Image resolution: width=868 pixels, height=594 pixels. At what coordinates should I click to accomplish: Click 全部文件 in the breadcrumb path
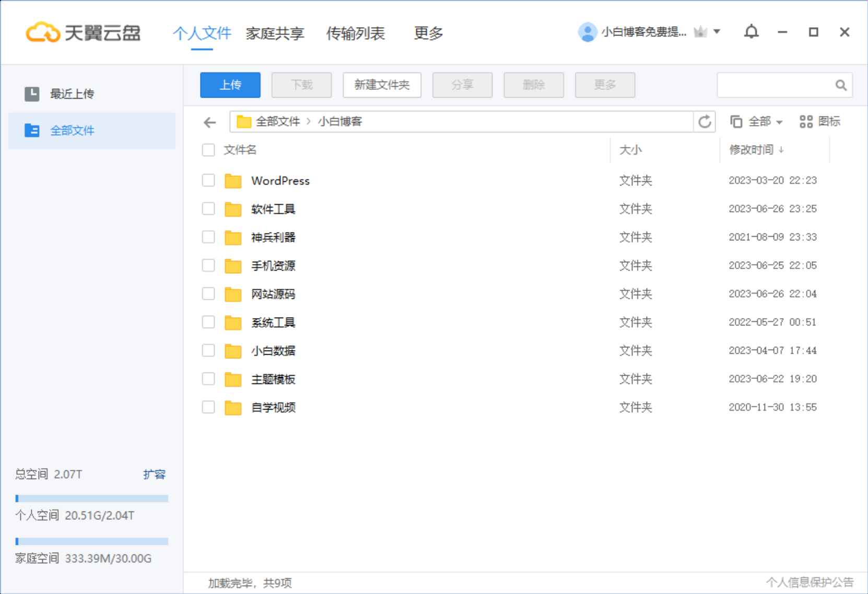click(278, 122)
